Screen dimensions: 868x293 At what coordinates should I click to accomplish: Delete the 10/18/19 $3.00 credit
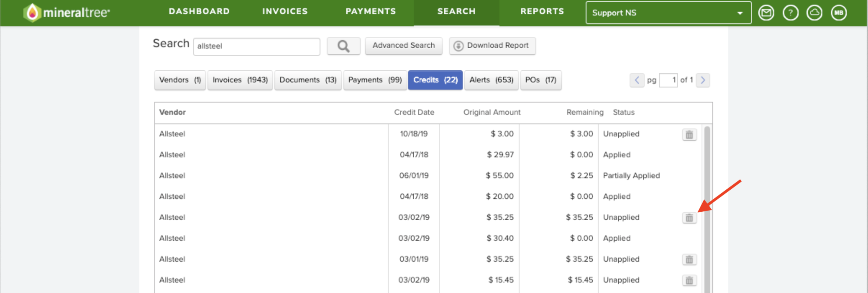pyautogui.click(x=689, y=135)
